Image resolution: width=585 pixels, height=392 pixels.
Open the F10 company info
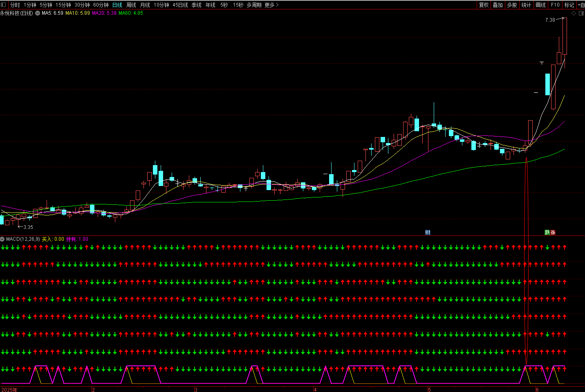(555, 5)
